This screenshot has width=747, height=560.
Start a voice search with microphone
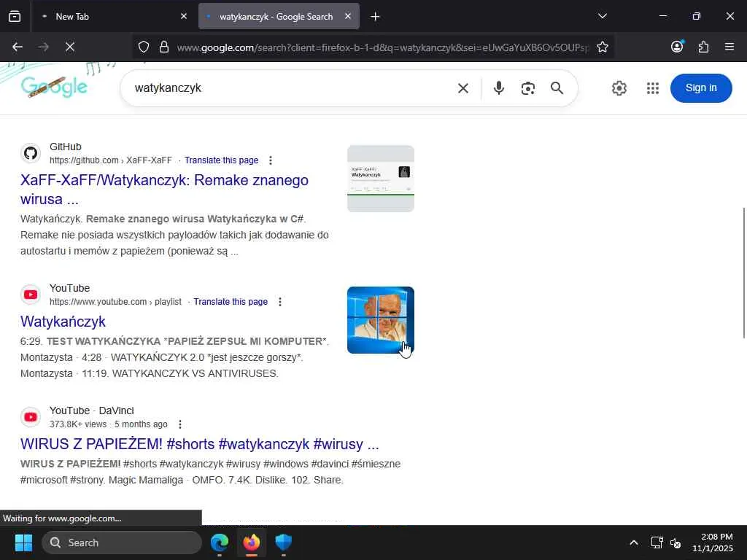pyautogui.click(x=499, y=88)
